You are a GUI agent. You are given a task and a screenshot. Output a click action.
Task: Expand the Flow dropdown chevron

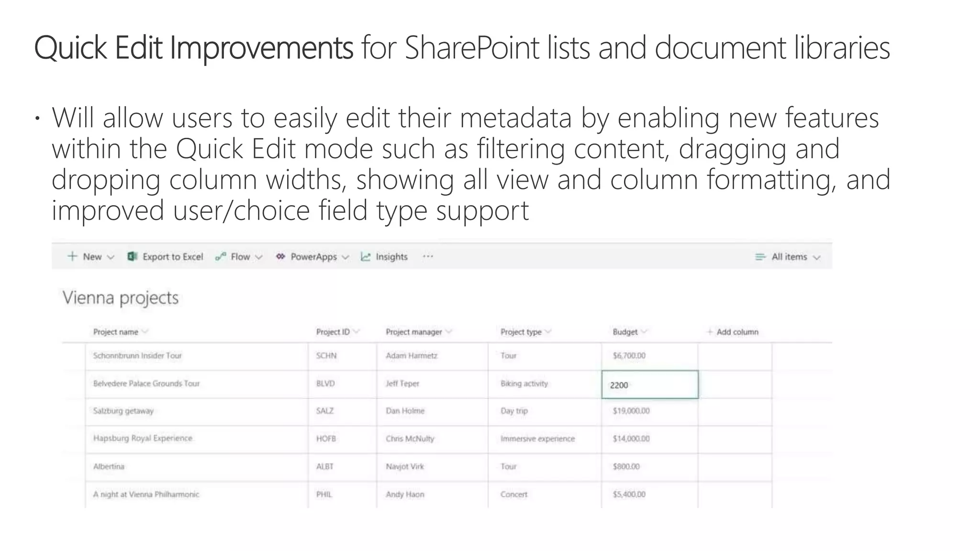click(x=259, y=257)
